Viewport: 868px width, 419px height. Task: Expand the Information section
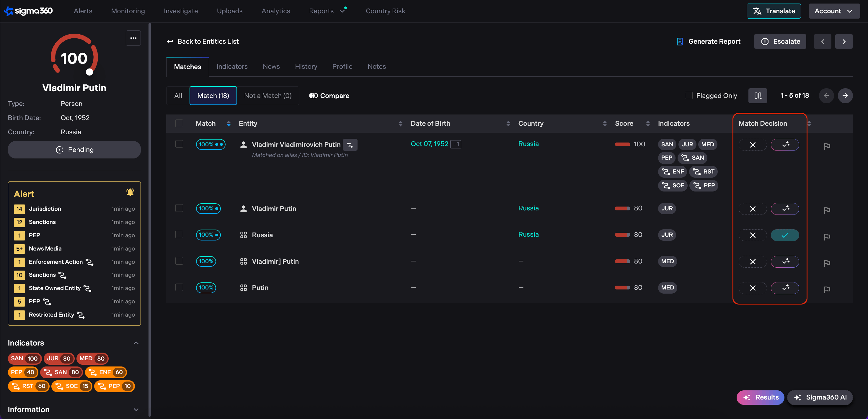click(136, 410)
